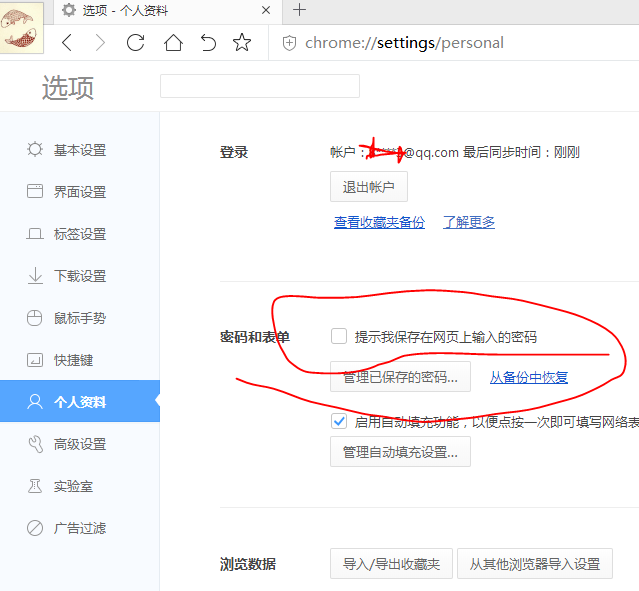Viewport: 639px width, 591px height.
Task: Open 界面设置 in the sidebar
Action: tap(80, 192)
